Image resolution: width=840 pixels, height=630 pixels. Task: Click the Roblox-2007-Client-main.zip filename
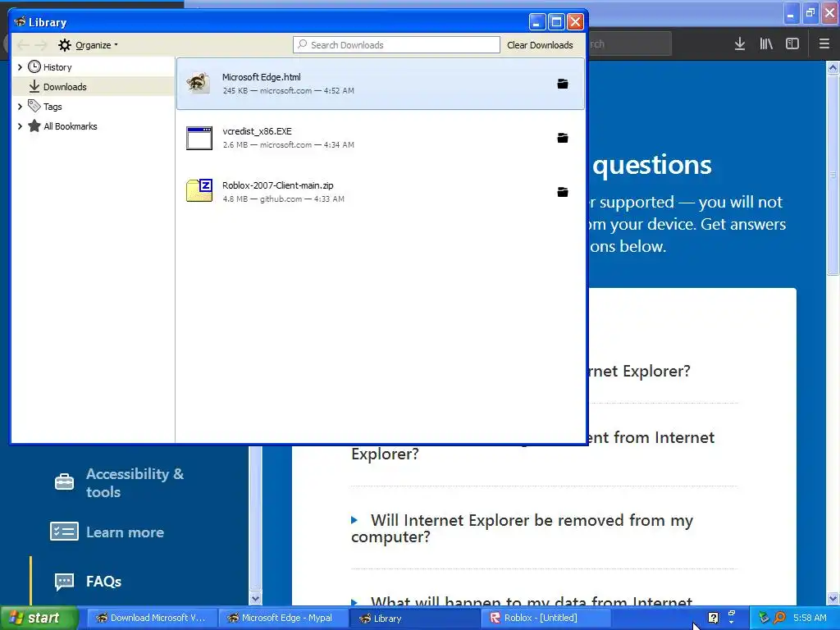[278, 185]
